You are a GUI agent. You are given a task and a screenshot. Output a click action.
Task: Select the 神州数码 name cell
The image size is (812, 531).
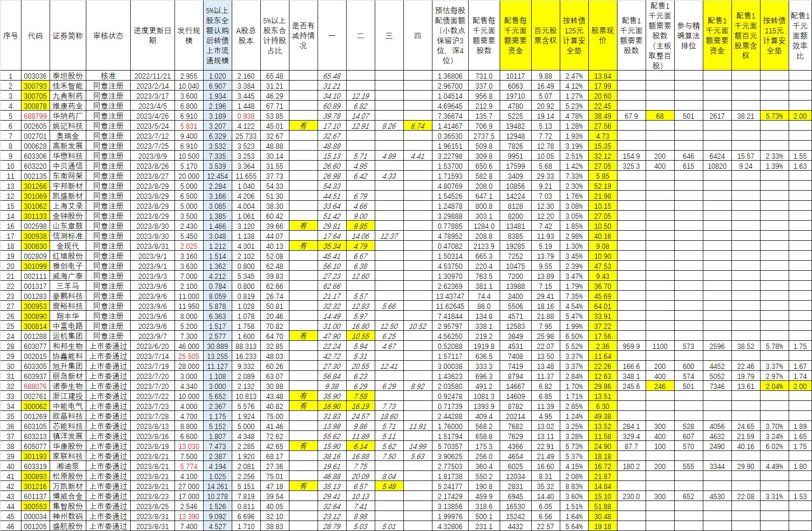[68, 516]
